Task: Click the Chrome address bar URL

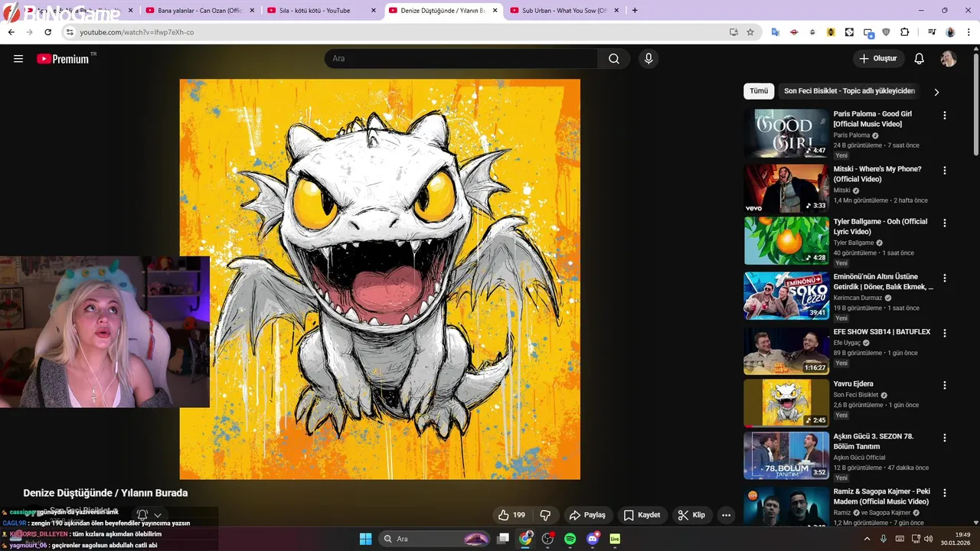Action: point(137,32)
